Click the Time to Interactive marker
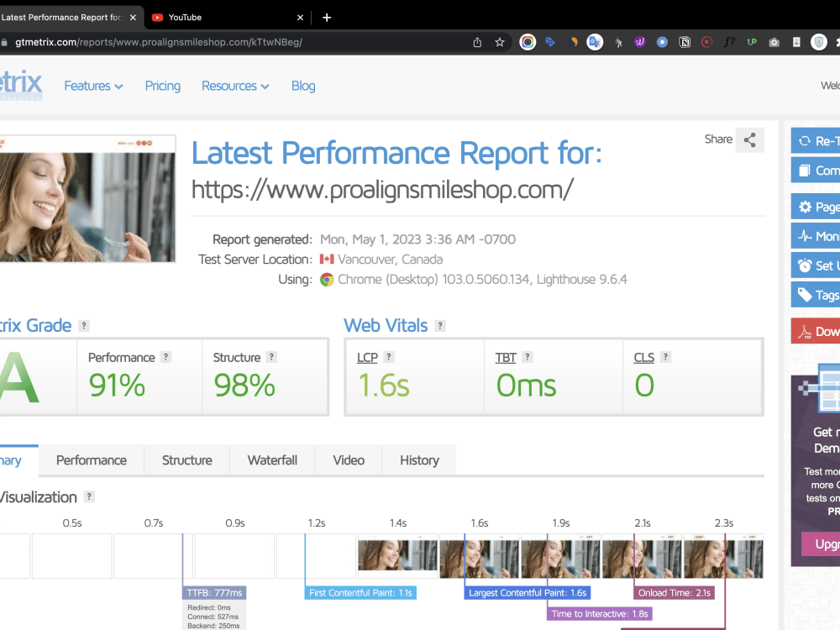This screenshot has height=630, width=840. point(600,614)
